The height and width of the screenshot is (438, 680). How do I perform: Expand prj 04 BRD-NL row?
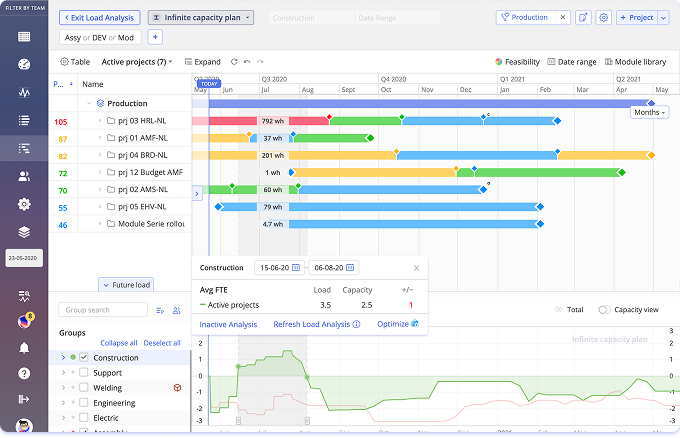point(100,155)
